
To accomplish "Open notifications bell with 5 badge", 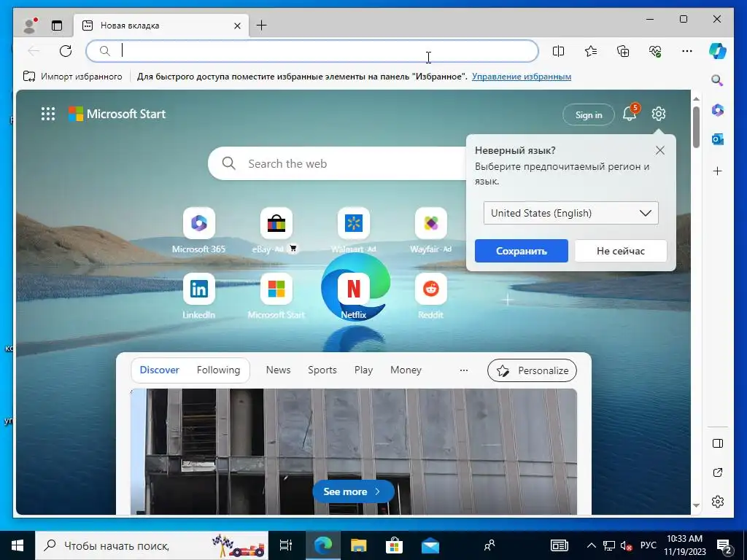I will coord(630,113).
